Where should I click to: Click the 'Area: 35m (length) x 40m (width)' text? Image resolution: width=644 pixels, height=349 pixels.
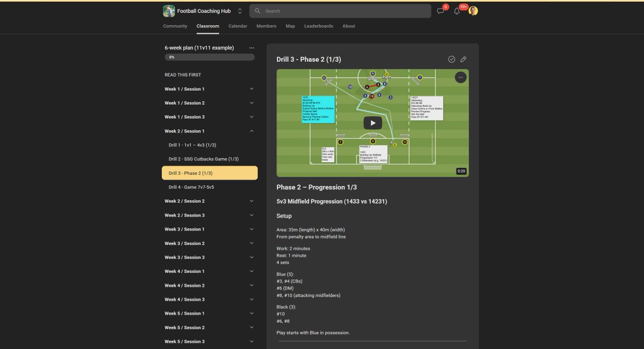click(310, 230)
